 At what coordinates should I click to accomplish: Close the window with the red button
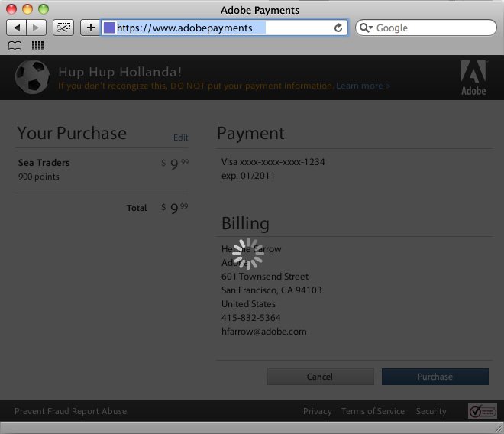(x=11, y=9)
